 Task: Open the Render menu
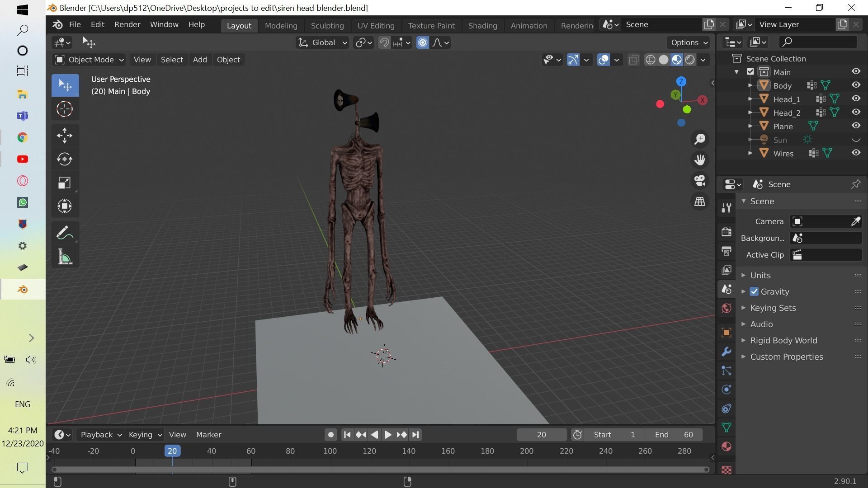pyautogui.click(x=127, y=25)
